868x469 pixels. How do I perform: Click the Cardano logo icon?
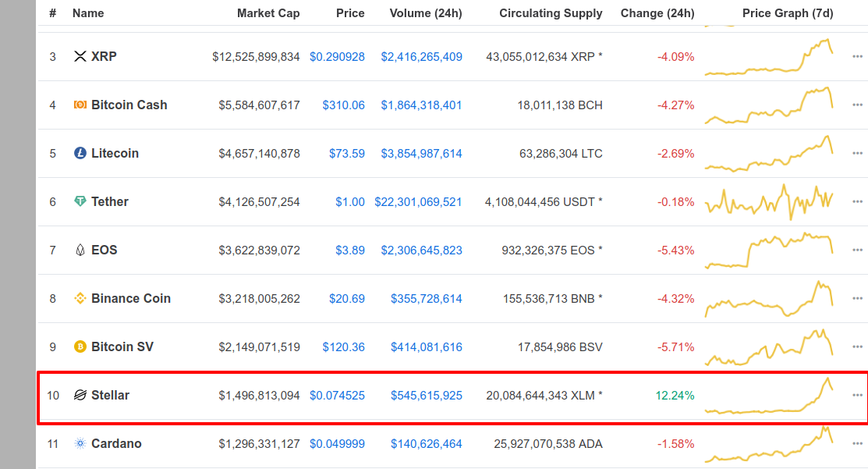[80, 443]
